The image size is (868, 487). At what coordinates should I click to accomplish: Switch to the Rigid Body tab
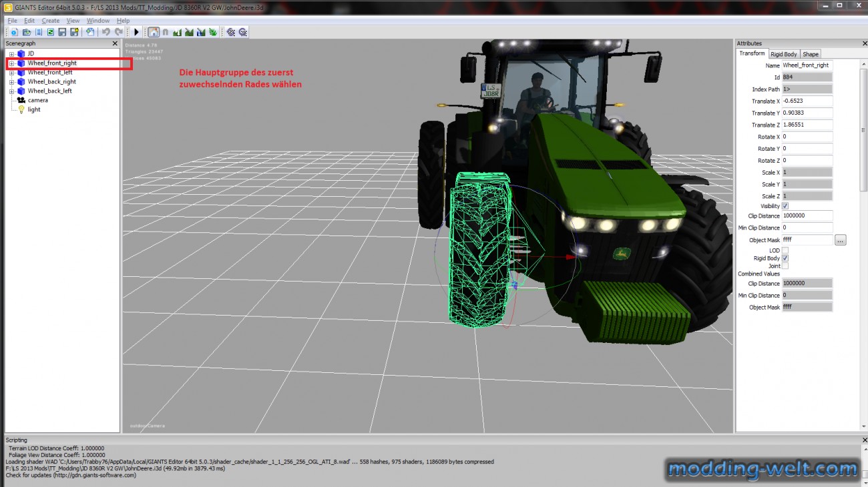(784, 54)
